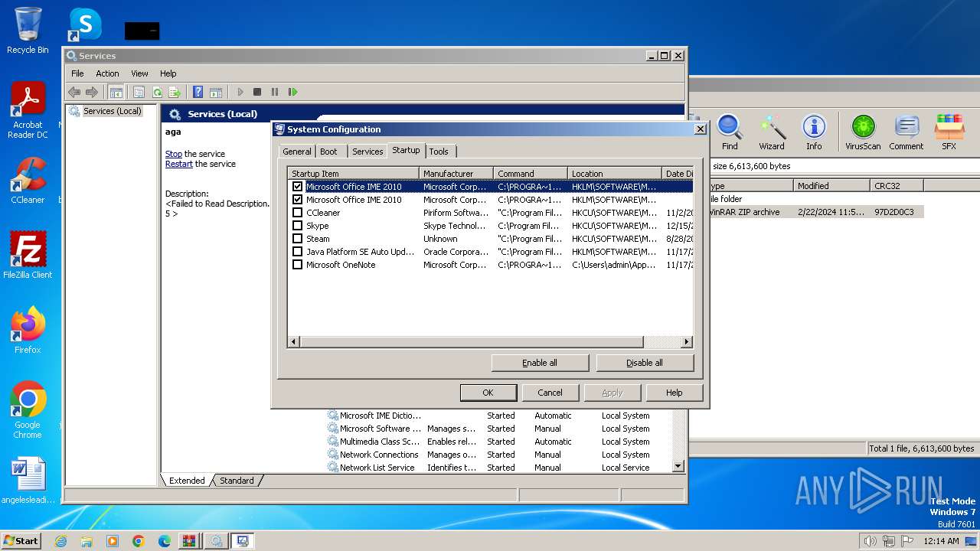Click the Stop the service link

click(x=174, y=154)
